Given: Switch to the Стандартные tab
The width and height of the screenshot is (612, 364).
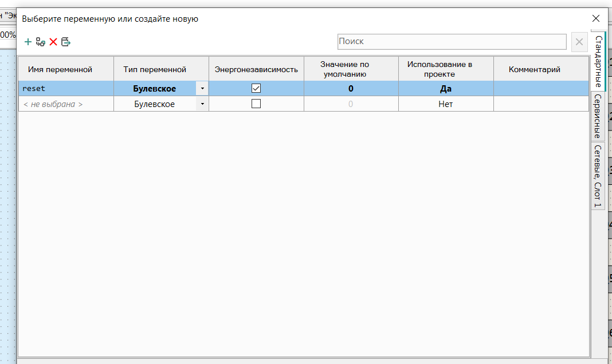Looking at the screenshot, I should click(x=598, y=62).
